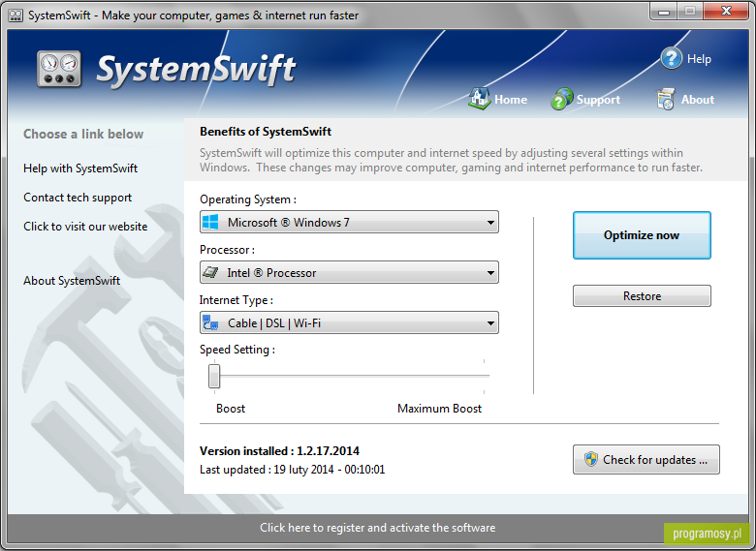Open the Help menu item label

[699, 59]
